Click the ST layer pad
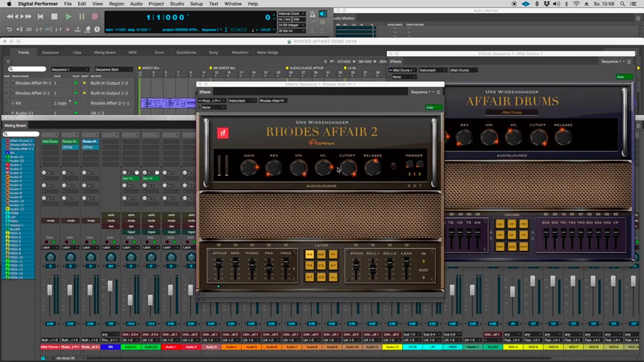Image resolution: width=644 pixels, height=362 pixels. click(333, 265)
